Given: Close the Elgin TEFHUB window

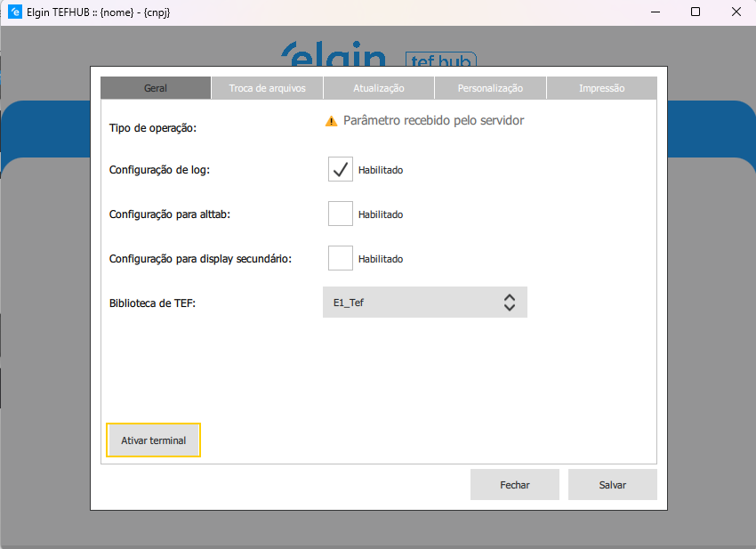Looking at the screenshot, I should click(736, 12).
